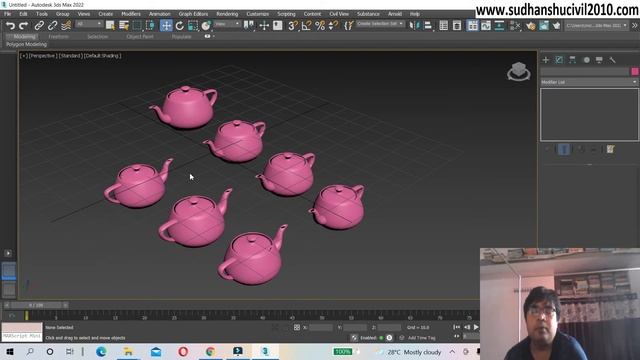Click pink object color swatch
Viewport: 640px width, 360px height.
(635, 71)
